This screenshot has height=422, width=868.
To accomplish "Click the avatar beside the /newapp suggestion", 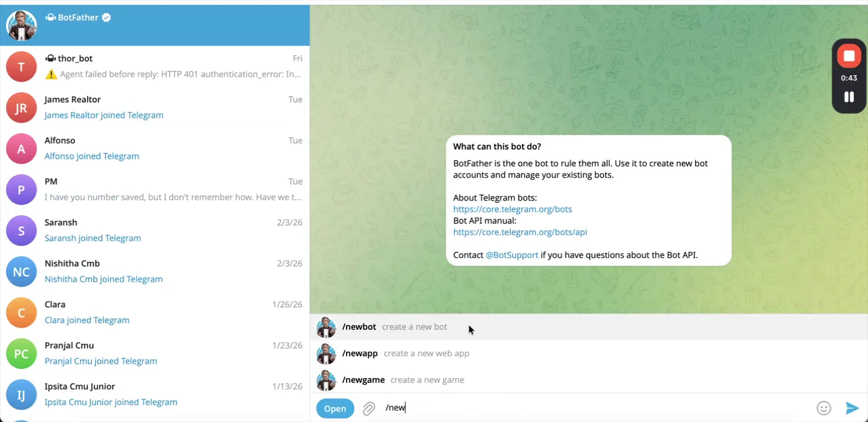I will (x=326, y=353).
